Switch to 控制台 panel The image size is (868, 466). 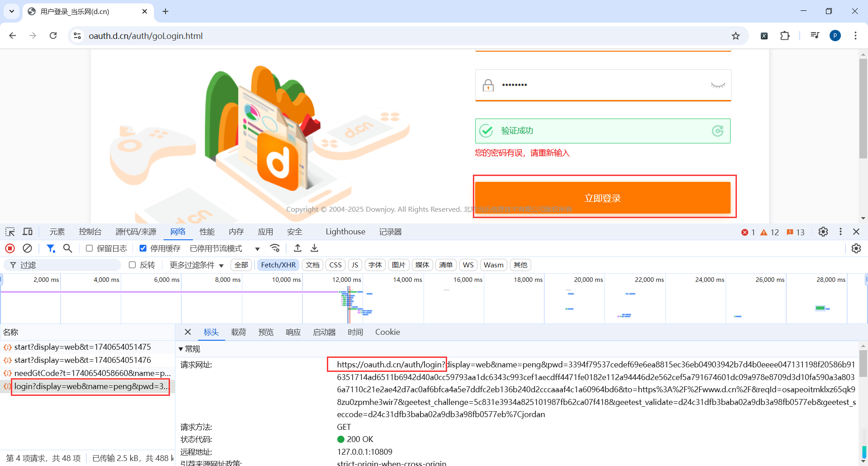pyautogui.click(x=90, y=232)
